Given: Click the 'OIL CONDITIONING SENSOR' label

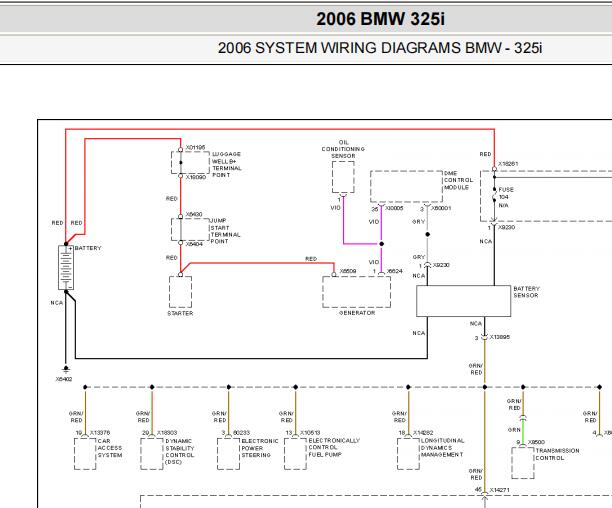Looking at the screenshot, I should (343, 149).
